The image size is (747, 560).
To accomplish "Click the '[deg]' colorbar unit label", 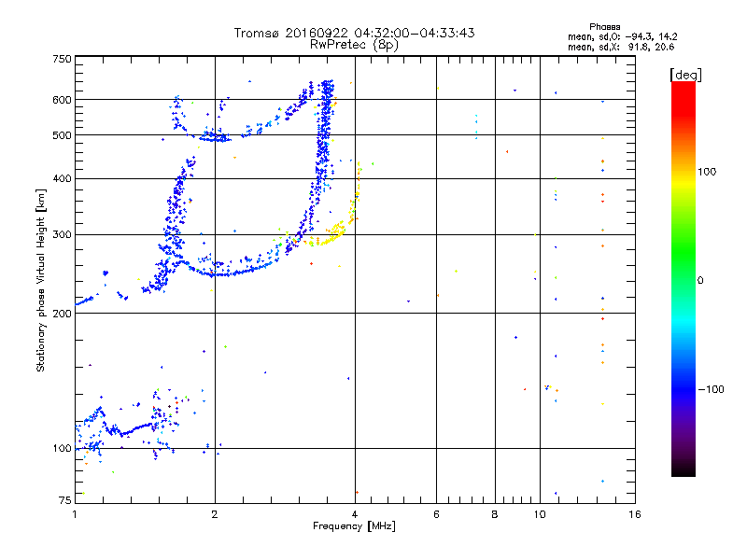I will (x=685, y=75).
